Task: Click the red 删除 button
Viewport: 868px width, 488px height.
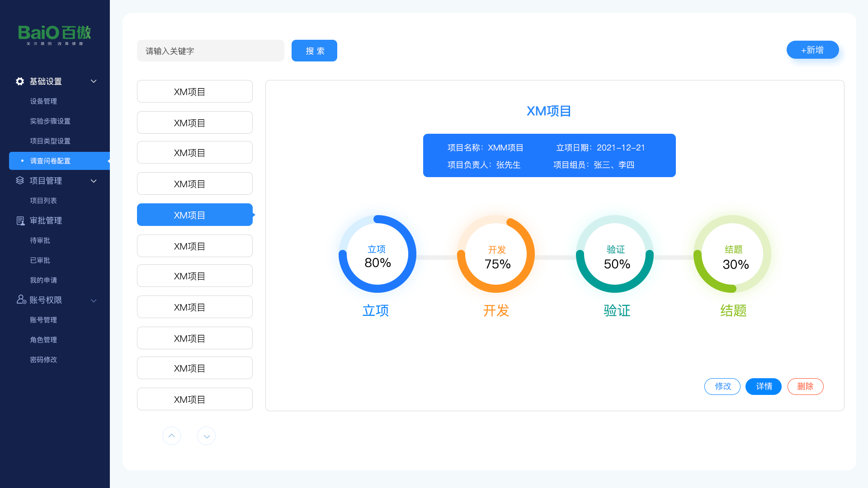Action: click(805, 386)
